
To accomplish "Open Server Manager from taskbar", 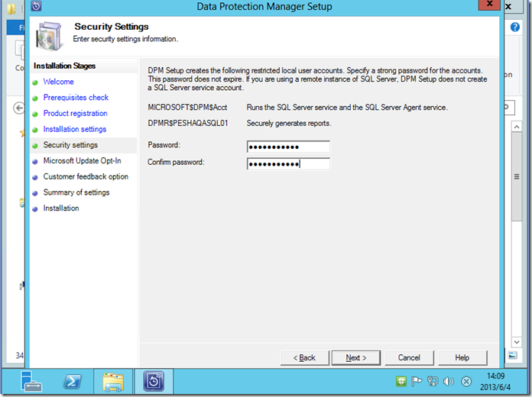I will (x=31, y=382).
